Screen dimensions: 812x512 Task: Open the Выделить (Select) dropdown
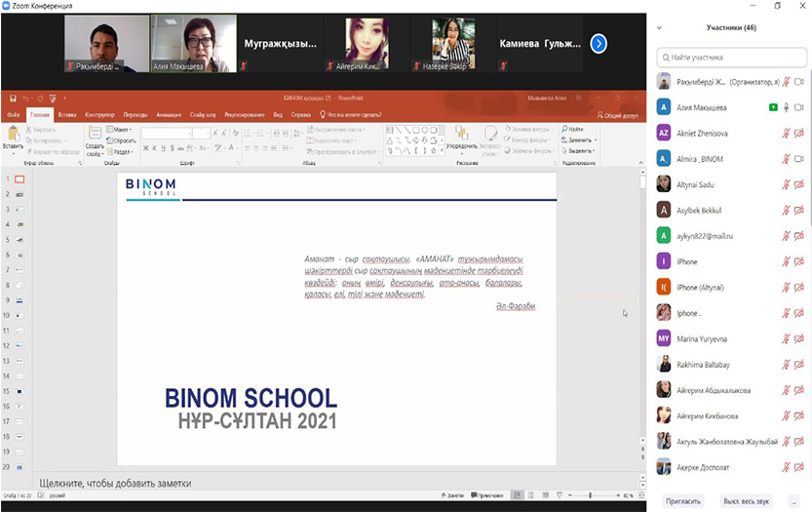[578, 151]
